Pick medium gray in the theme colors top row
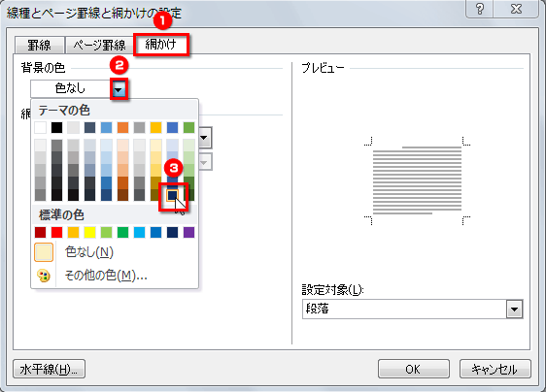This screenshot has width=546, height=392. [x=139, y=128]
